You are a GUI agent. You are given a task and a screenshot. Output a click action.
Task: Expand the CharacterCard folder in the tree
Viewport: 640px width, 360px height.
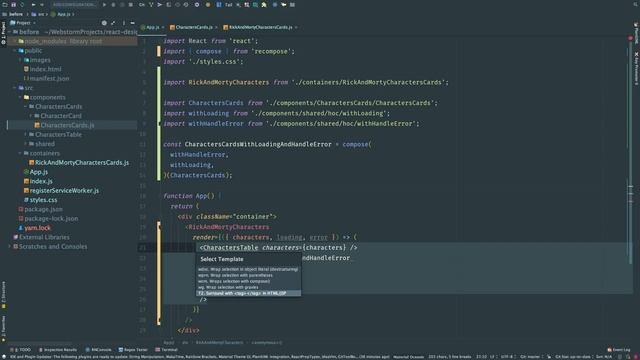[x=31, y=116]
